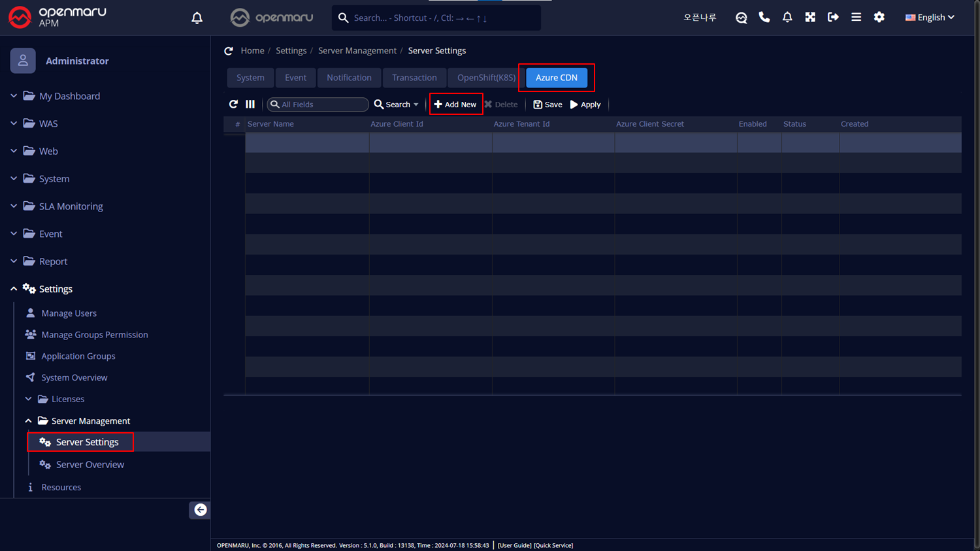Click the logout icon in top bar

(833, 18)
